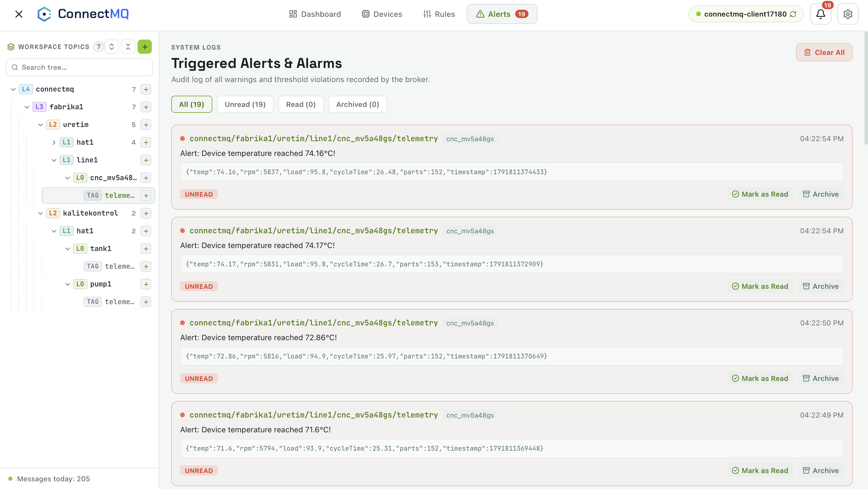Click the plus beside line1

[146, 160]
